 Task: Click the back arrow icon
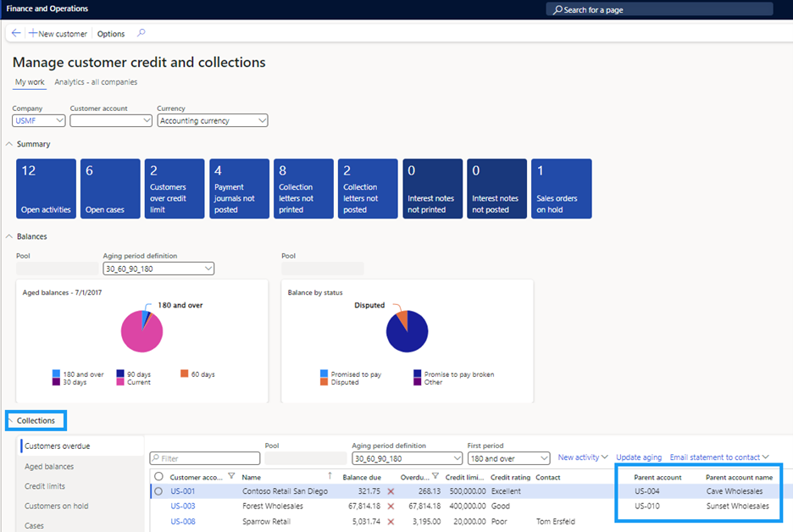pos(16,34)
